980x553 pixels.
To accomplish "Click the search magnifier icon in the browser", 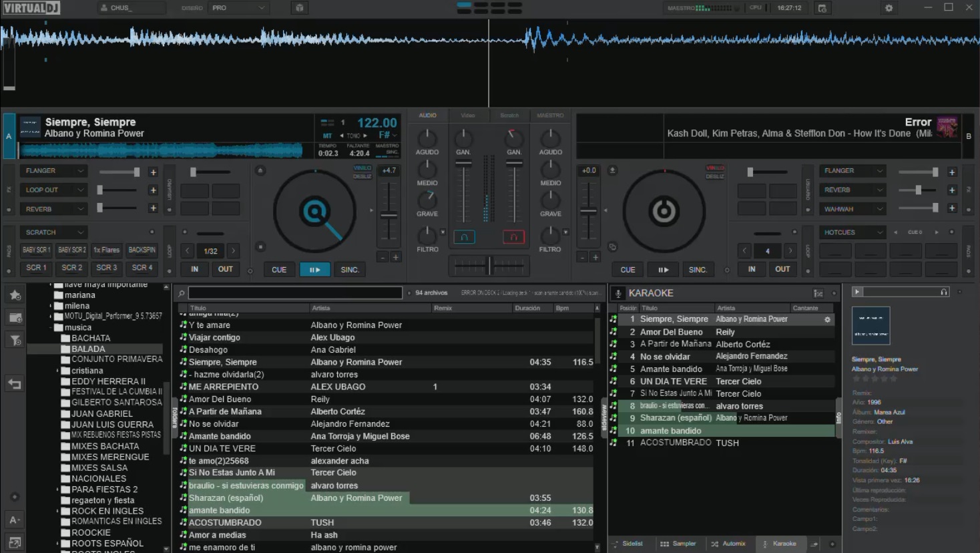I will pyautogui.click(x=181, y=293).
